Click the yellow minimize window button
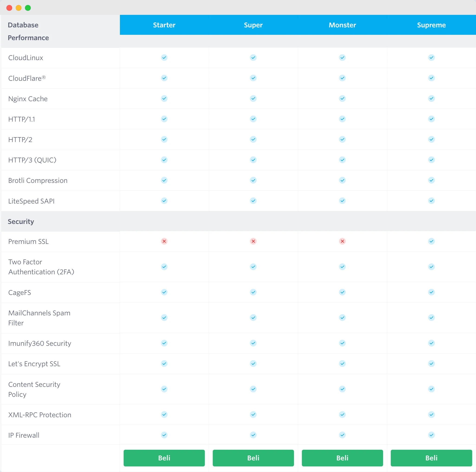 click(19, 8)
